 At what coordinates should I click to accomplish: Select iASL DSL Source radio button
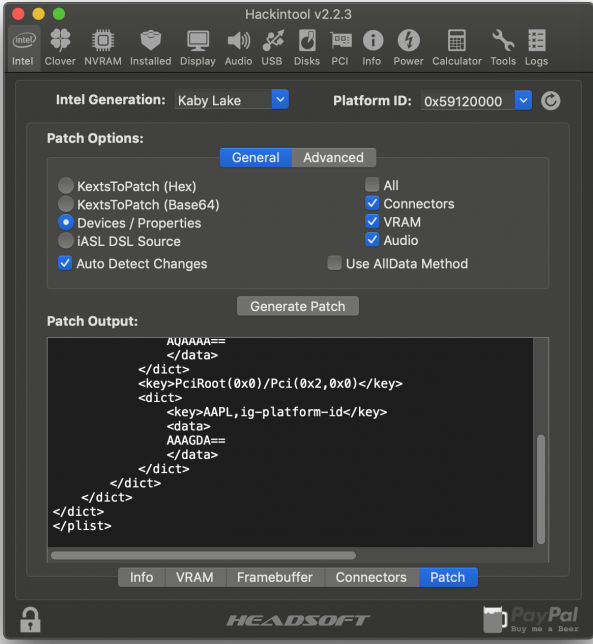66,241
